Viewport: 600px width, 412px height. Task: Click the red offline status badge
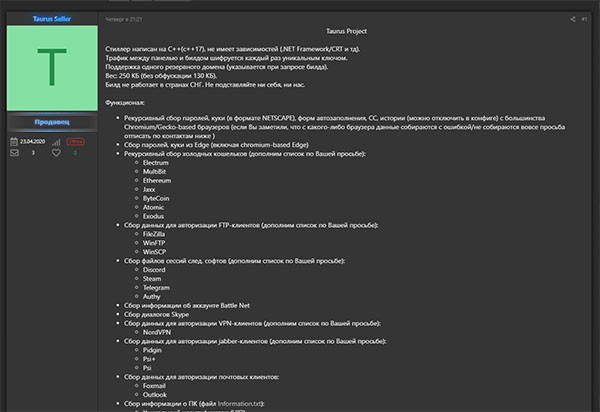coord(77,141)
